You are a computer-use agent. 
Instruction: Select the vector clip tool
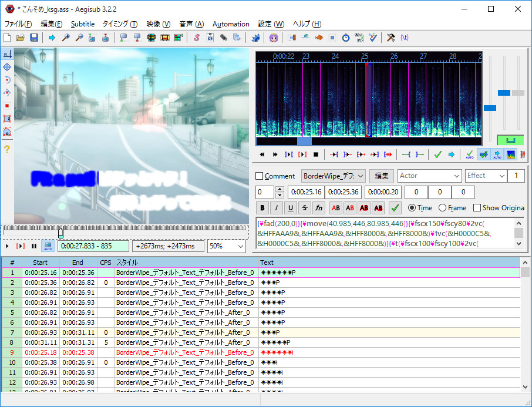pos(7,132)
